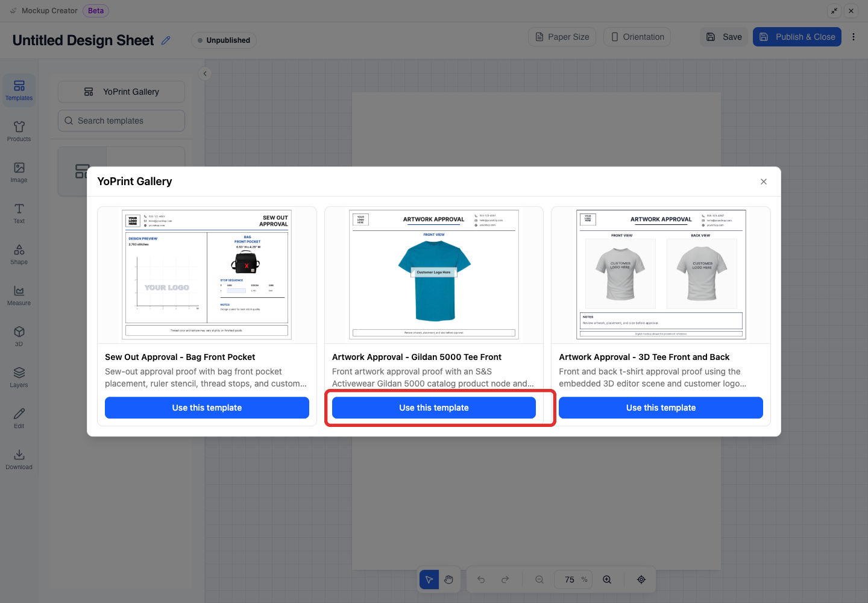The width and height of the screenshot is (868, 603).
Task: Click the Orientation button
Action: tap(637, 37)
